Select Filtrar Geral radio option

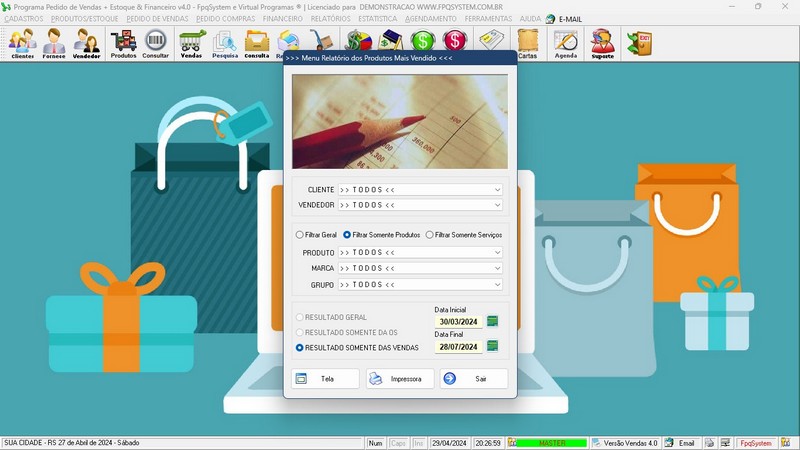tap(316, 235)
